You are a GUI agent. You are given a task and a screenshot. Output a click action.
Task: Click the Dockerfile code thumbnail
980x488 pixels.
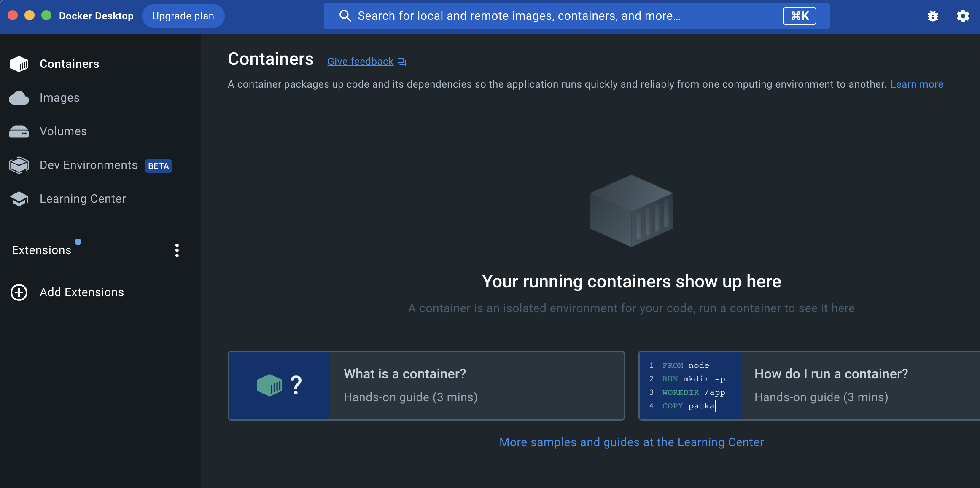coord(690,386)
